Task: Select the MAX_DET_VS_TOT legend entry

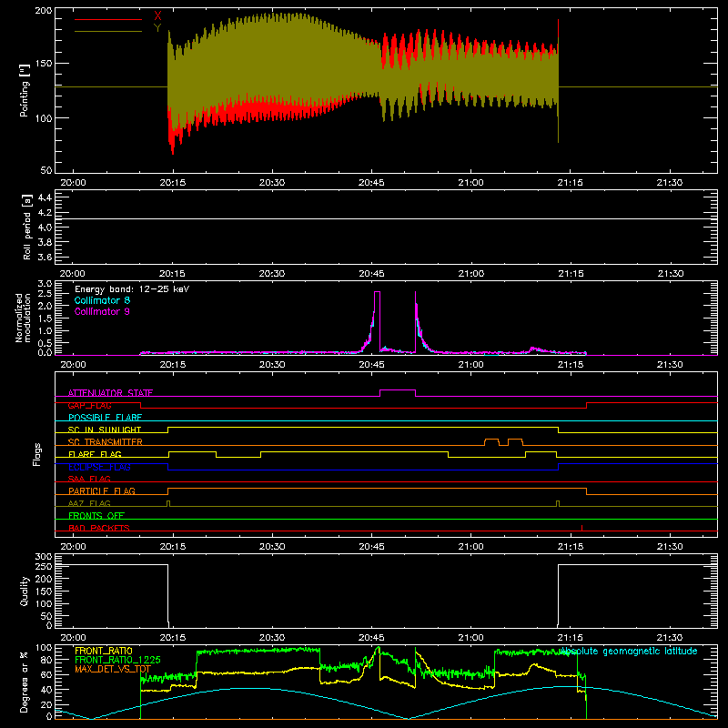Action: 113,669
